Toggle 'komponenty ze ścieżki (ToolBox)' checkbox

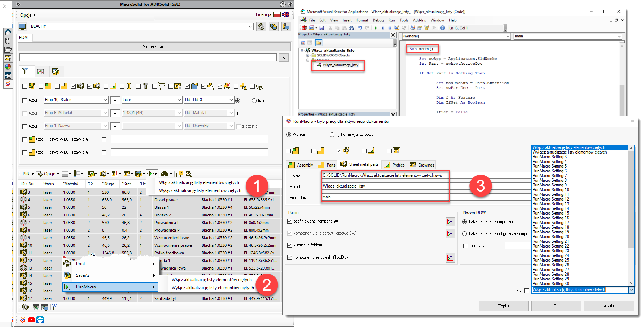(289, 257)
